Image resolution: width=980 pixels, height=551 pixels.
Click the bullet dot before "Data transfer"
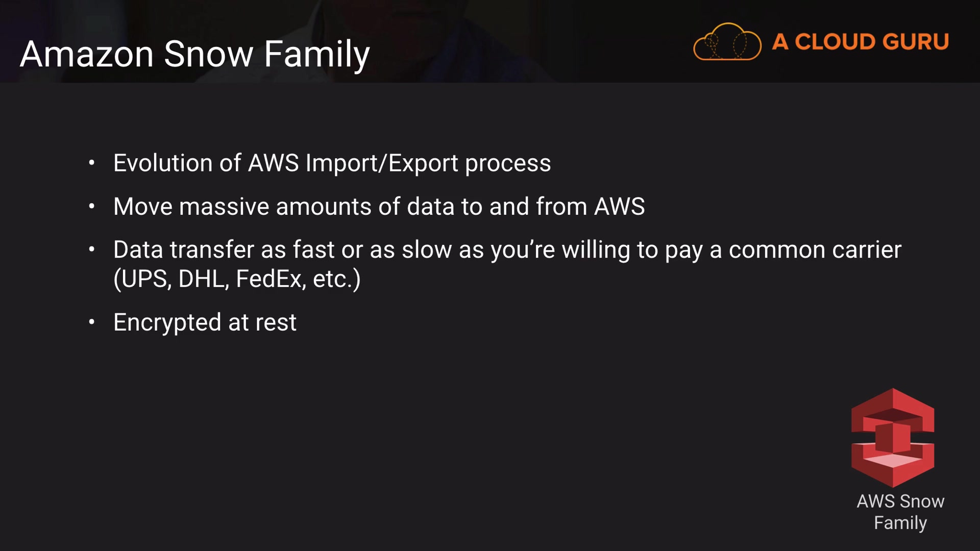click(92, 250)
